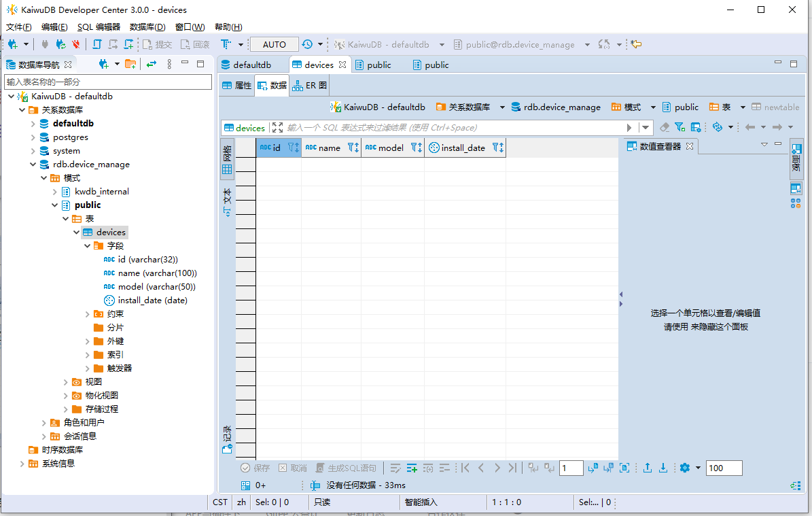Image resolution: width=812 pixels, height=516 pixels.
Task: Switch to the ER 图 tab
Action: click(x=310, y=86)
